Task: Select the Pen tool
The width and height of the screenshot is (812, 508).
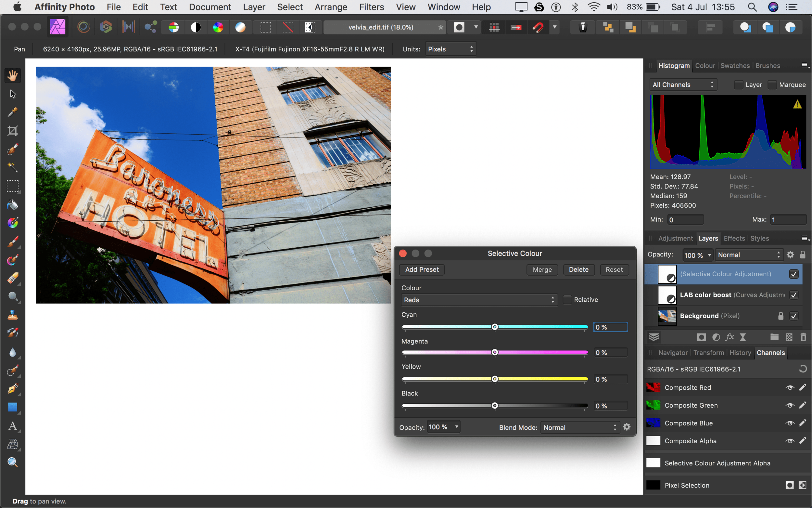Action: [12, 389]
